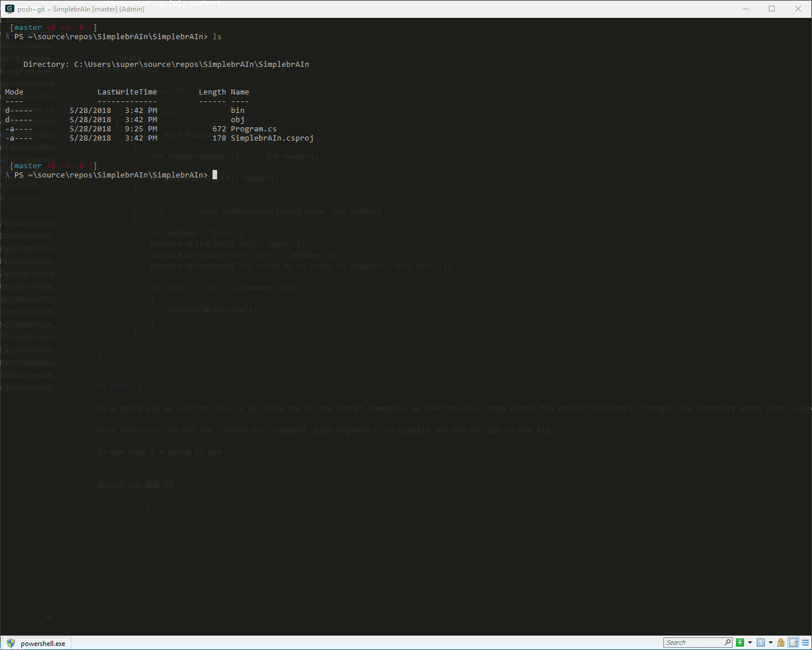This screenshot has width=812, height=650.
Task: Click SimplebrAIn.csproj in the directory listing
Action: [272, 138]
